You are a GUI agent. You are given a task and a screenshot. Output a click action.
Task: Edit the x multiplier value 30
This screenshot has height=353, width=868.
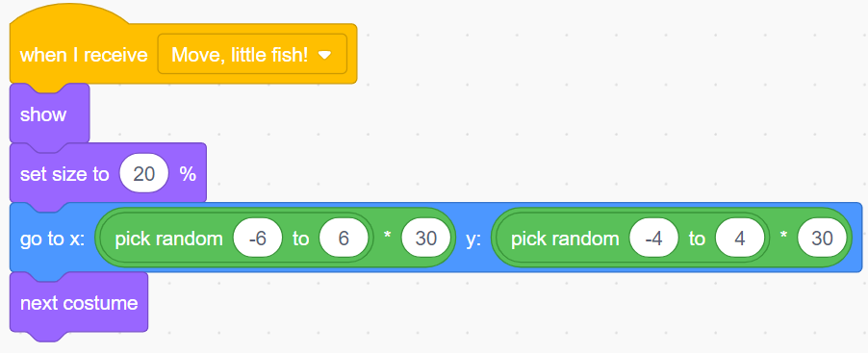(425, 240)
